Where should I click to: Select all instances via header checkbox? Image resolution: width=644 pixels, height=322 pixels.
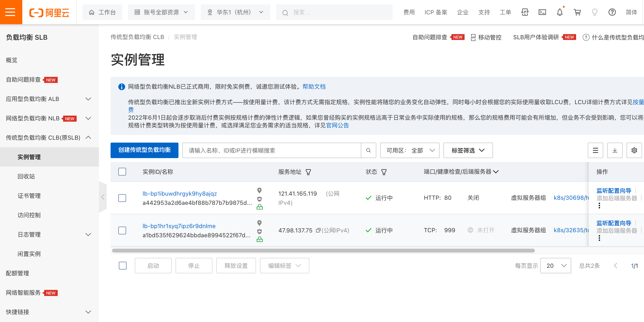coord(122,172)
